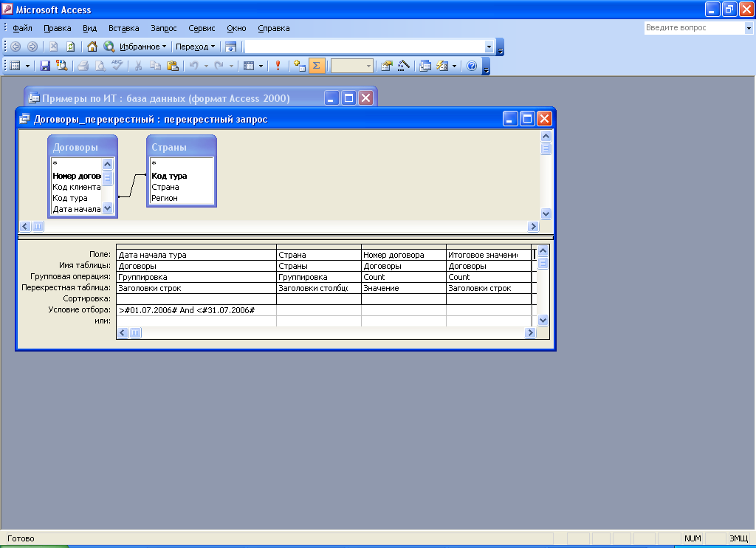Click the Spelling check ABC icon
Image resolution: width=756 pixels, height=548 pixels.
point(117,66)
